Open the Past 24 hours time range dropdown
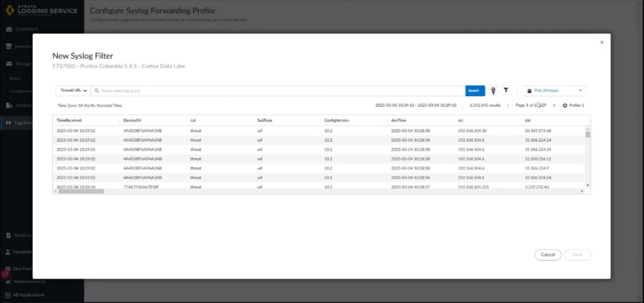The width and height of the screenshot is (644, 303). (554, 90)
